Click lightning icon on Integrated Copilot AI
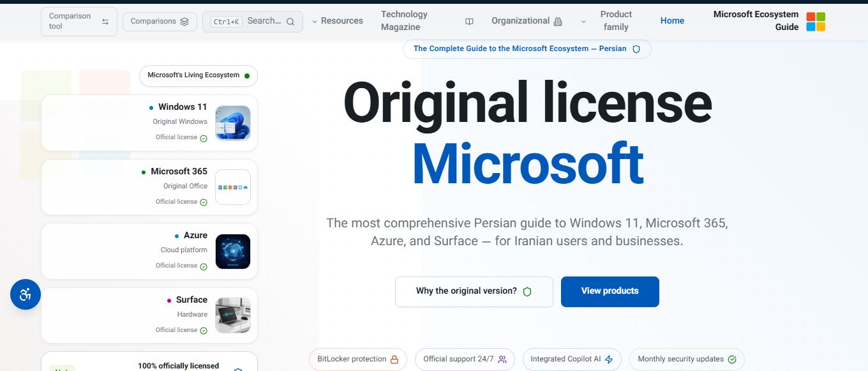 (x=609, y=360)
